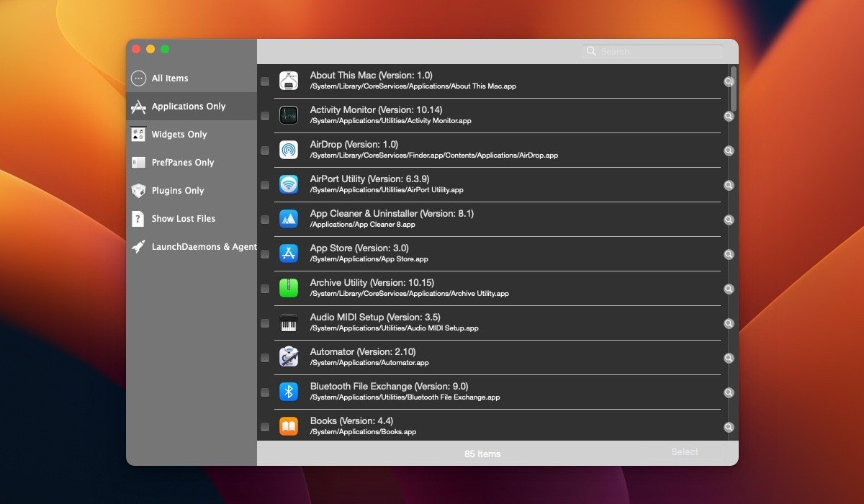The height and width of the screenshot is (504, 864).
Task: Click the Archive Utility green icon
Action: tap(289, 288)
